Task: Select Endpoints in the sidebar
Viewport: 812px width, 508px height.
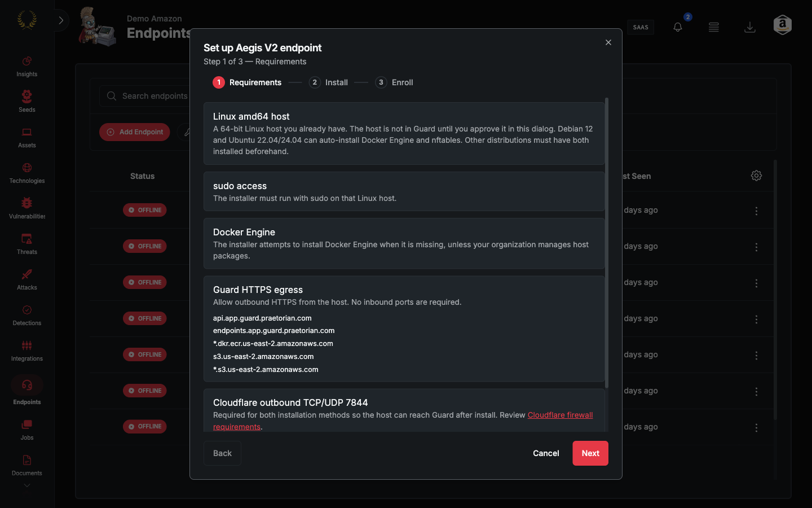Action: (x=27, y=391)
